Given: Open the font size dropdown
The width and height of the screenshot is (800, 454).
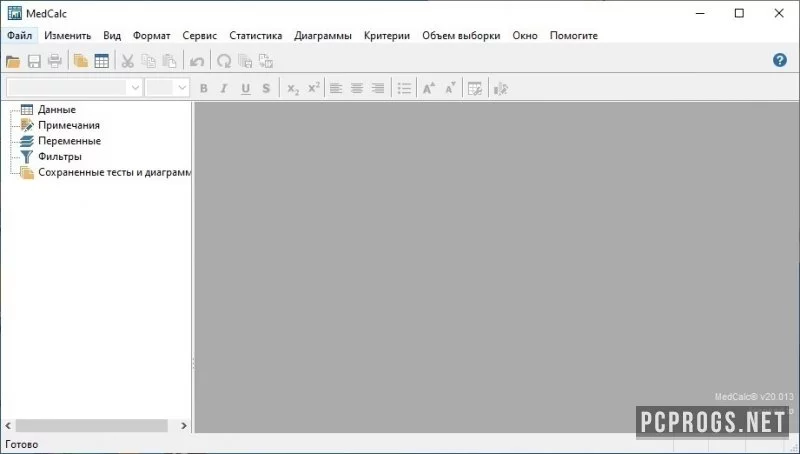Looking at the screenshot, I should click(x=182, y=88).
